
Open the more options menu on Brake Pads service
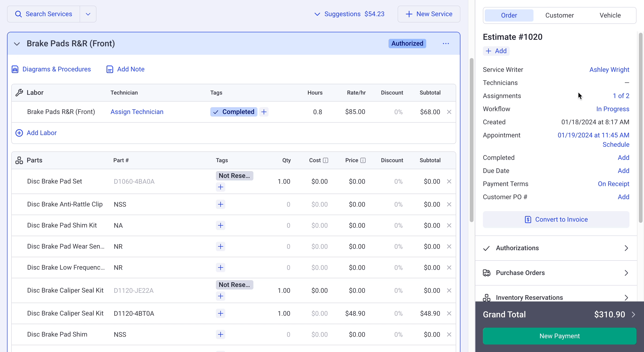[446, 44]
